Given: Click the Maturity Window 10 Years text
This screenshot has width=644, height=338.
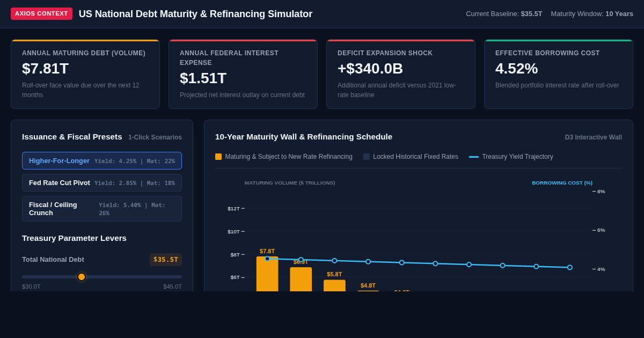Looking at the screenshot, I should 592,13.
